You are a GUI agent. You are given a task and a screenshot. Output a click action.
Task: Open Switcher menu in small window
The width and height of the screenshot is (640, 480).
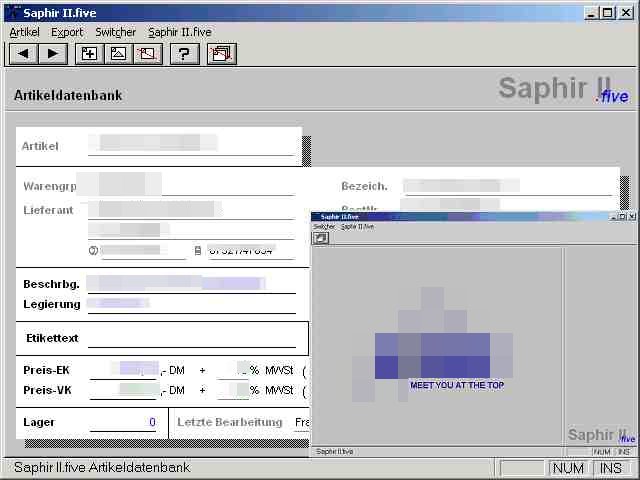click(324, 227)
